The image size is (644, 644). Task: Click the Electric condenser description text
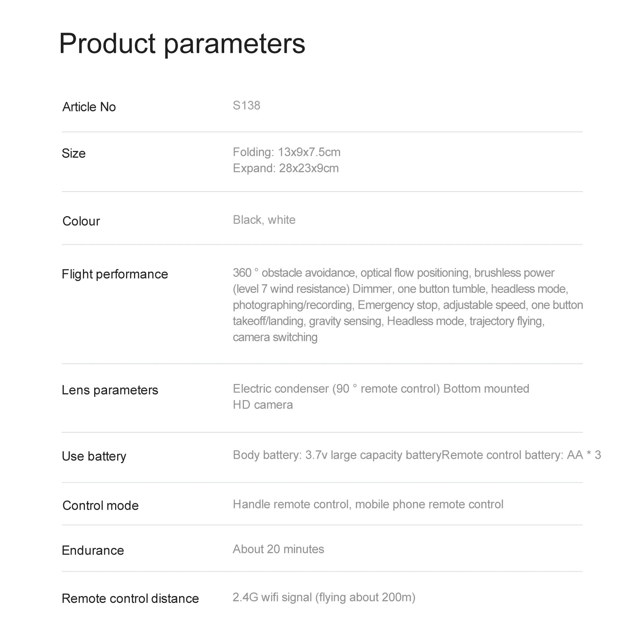pyautogui.click(x=381, y=389)
